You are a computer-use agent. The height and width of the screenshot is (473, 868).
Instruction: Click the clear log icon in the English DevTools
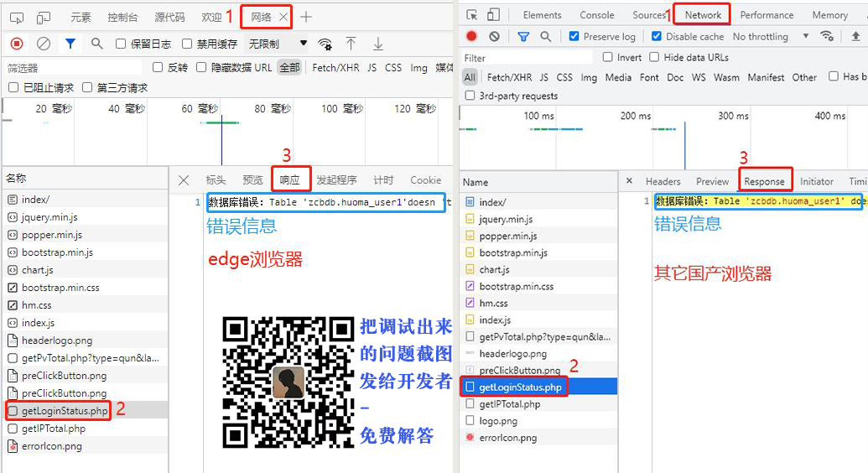[x=495, y=37]
